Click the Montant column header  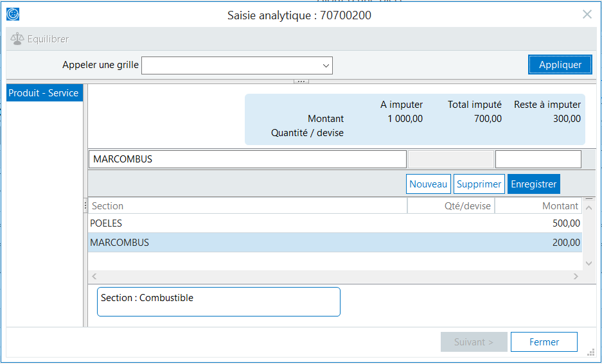coord(538,206)
